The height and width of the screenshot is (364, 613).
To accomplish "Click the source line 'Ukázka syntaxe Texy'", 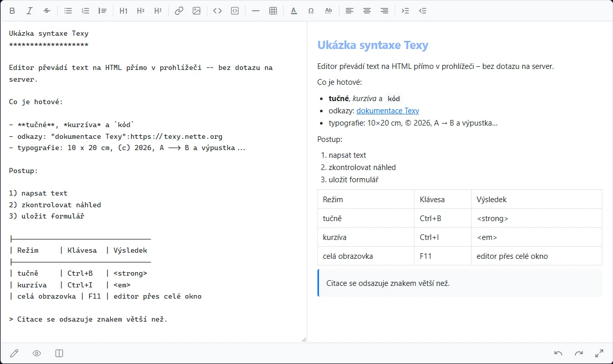I will [x=49, y=34].
